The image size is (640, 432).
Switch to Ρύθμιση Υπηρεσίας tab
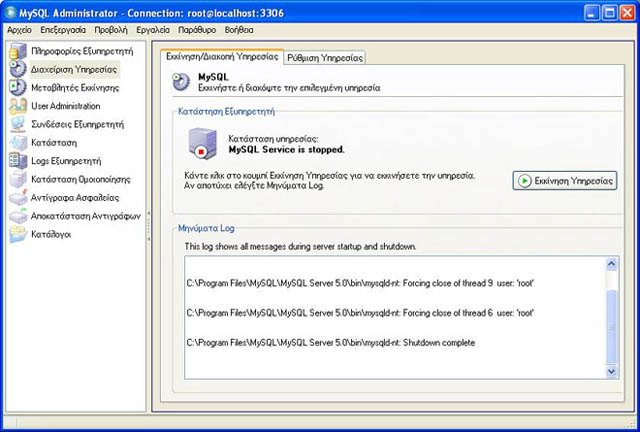(325, 58)
